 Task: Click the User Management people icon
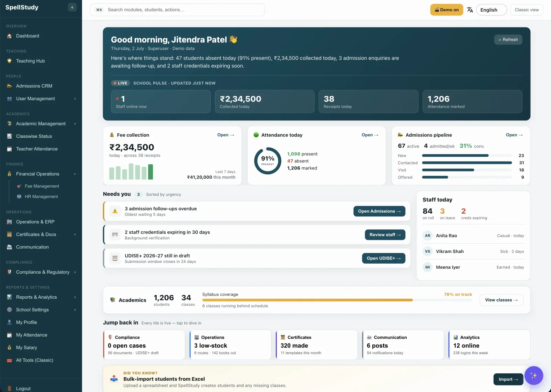coord(9,99)
